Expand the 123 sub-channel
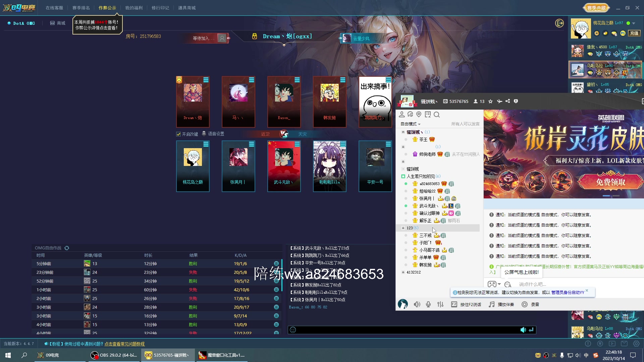The width and height of the screenshot is (644, 362). coord(403,228)
